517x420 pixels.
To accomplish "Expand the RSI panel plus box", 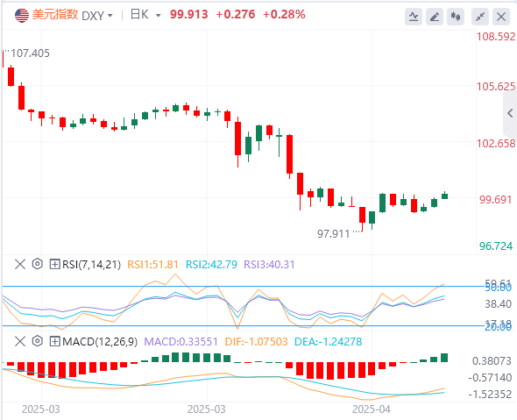I will click(54, 264).
